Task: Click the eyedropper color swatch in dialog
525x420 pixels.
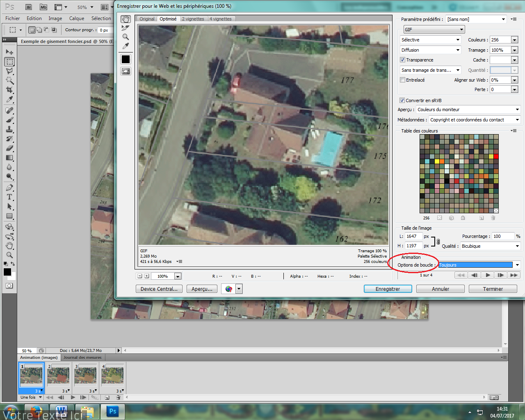Action: tap(126, 59)
